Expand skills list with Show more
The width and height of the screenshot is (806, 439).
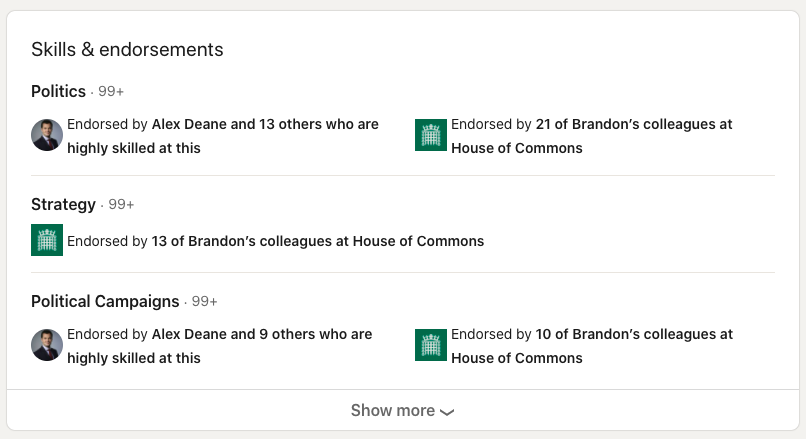click(402, 410)
